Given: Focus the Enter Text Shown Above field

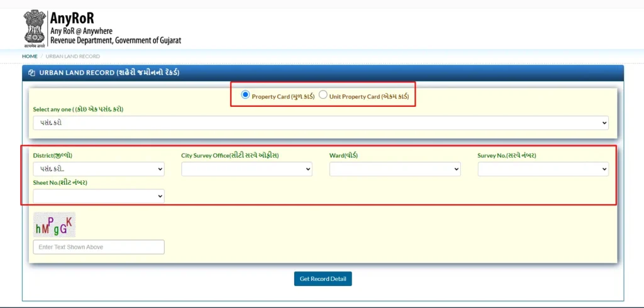Looking at the screenshot, I should click(99, 247).
